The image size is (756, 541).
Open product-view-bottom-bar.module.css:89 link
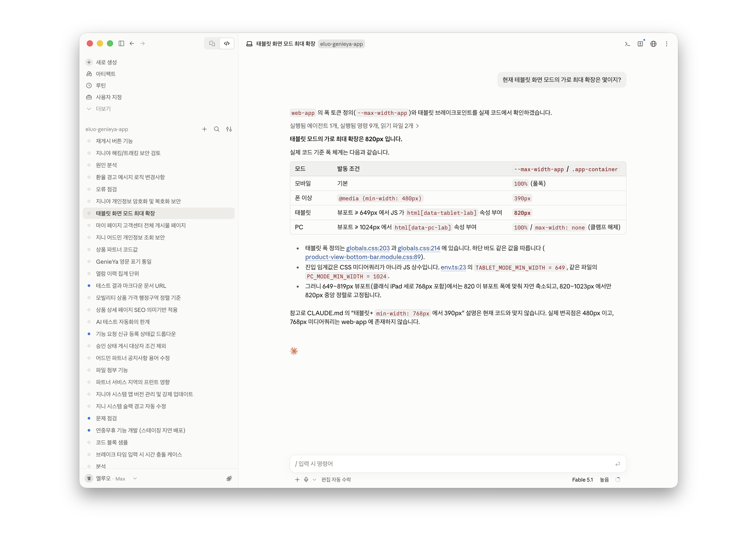point(363,257)
